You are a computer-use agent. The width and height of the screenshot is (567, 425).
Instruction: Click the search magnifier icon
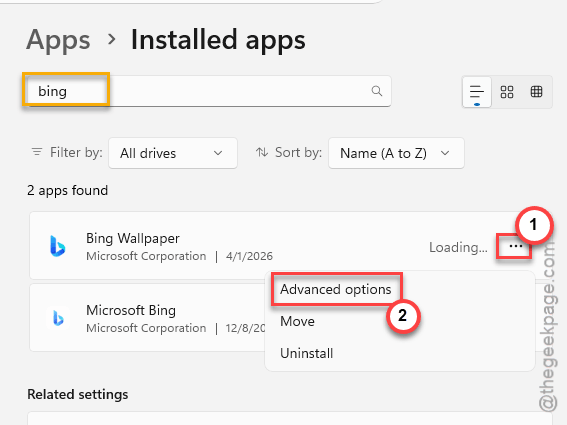376,91
